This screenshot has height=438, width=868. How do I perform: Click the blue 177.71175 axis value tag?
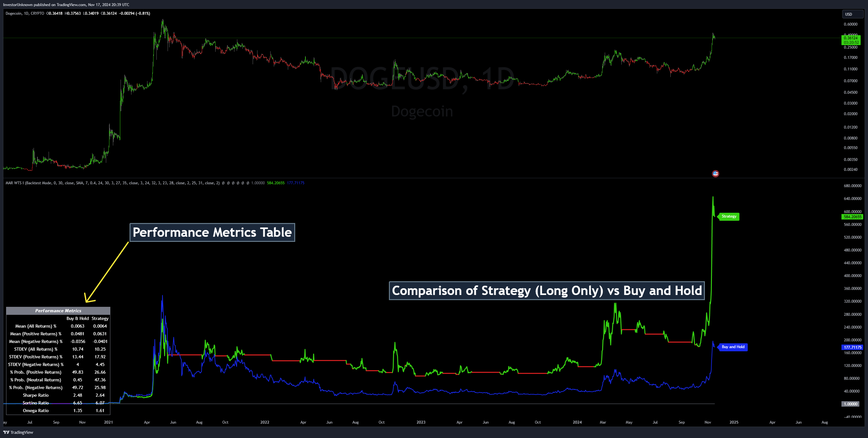coord(853,347)
